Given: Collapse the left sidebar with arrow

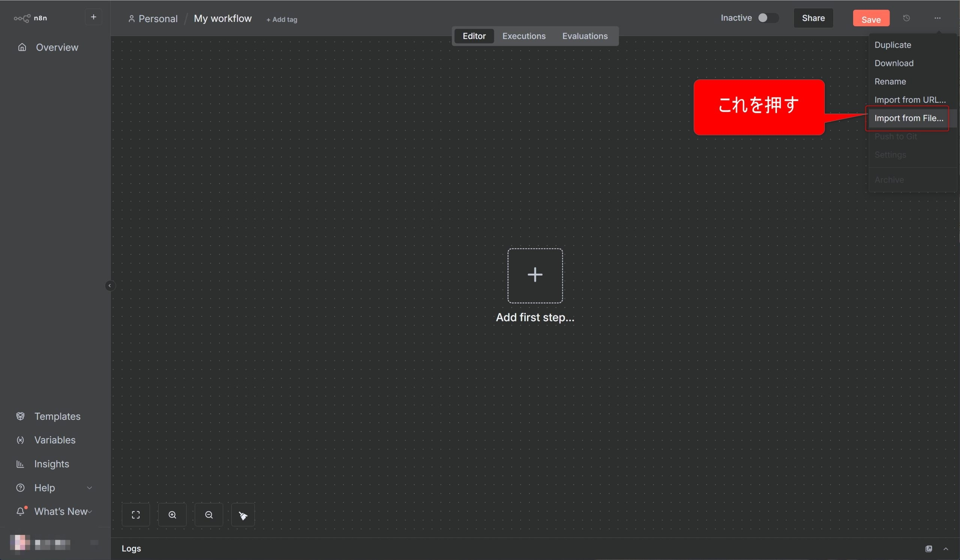Looking at the screenshot, I should (110, 285).
